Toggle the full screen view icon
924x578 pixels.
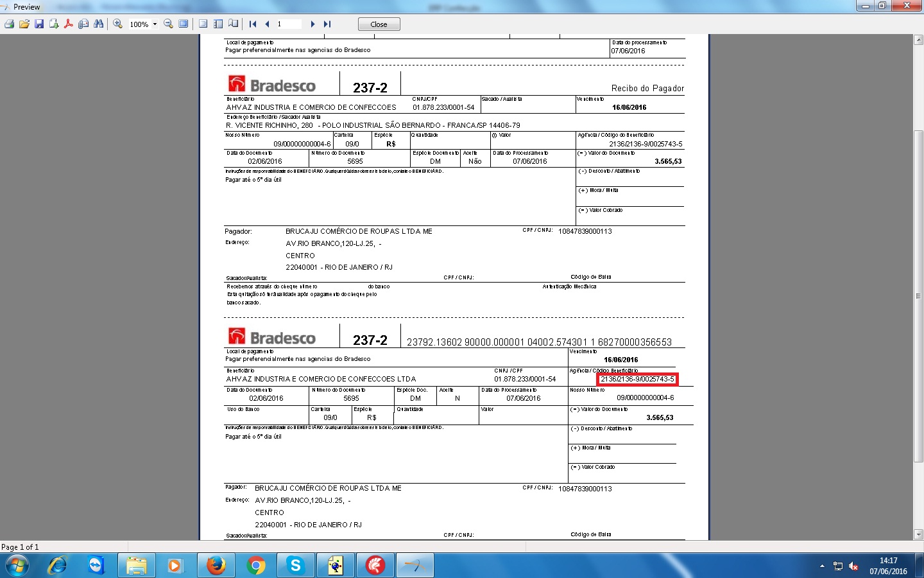(184, 24)
